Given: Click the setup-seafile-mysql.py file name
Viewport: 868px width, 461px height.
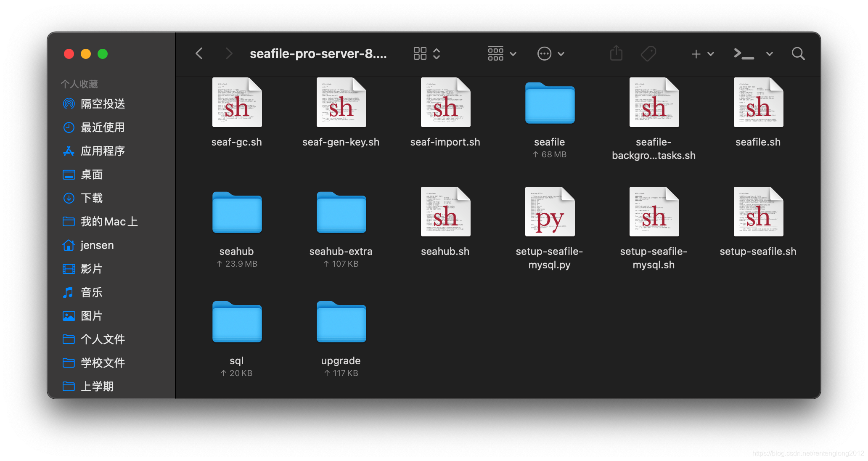Looking at the screenshot, I should tap(550, 258).
